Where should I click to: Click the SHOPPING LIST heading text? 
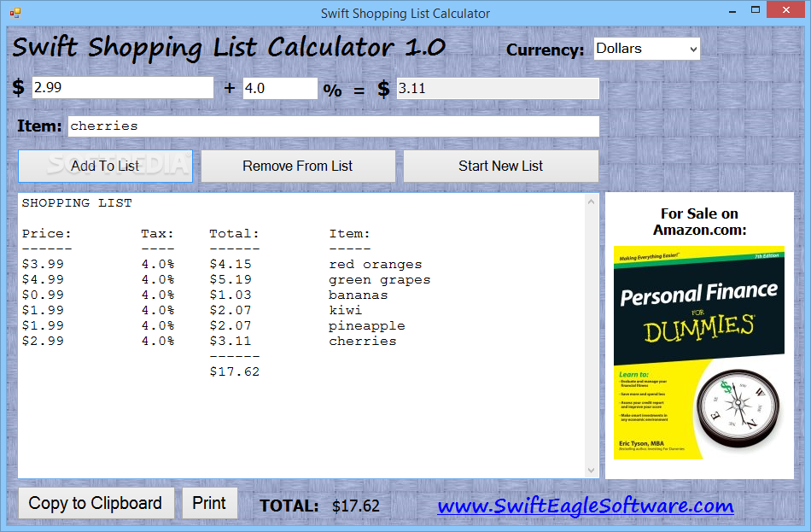click(x=77, y=203)
